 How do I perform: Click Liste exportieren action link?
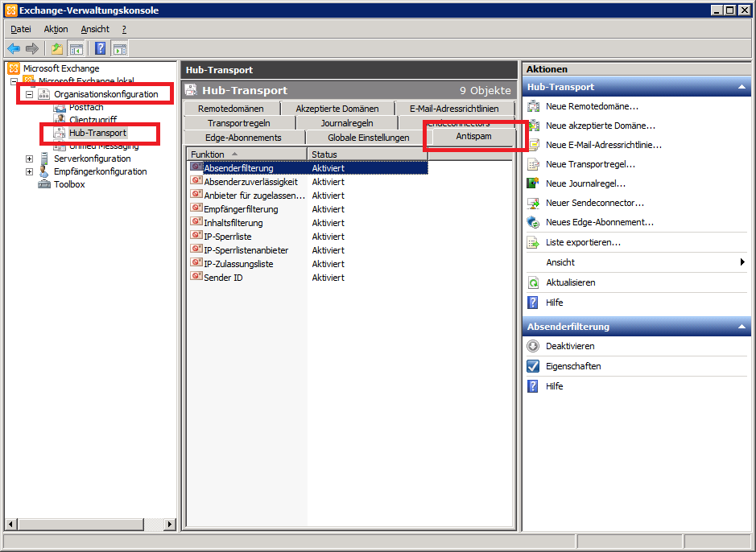583,242
